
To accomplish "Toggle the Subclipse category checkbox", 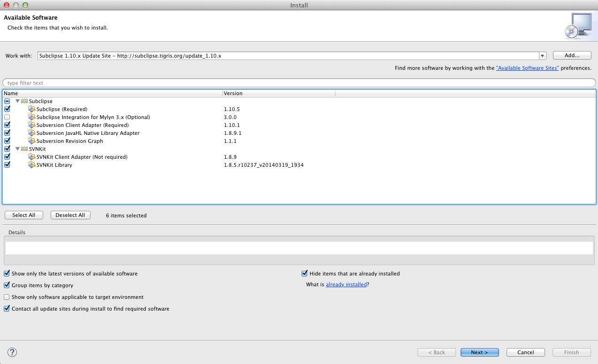I will coord(7,101).
